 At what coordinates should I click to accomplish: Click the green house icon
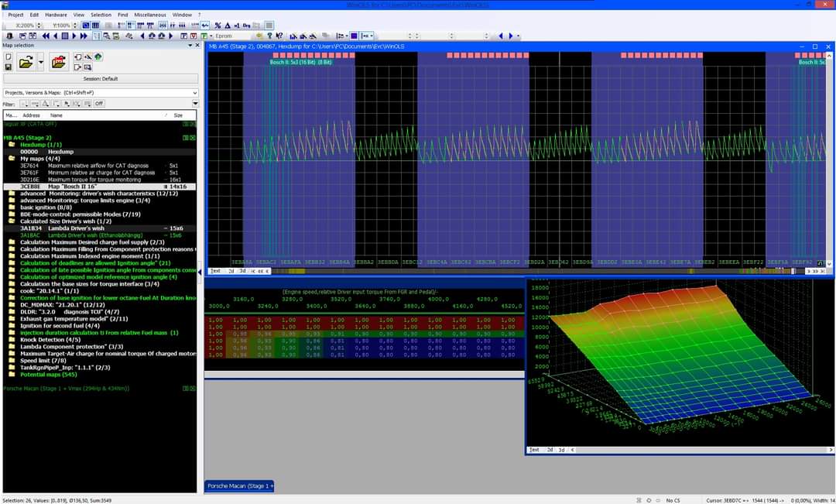click(x=99, y=57)
